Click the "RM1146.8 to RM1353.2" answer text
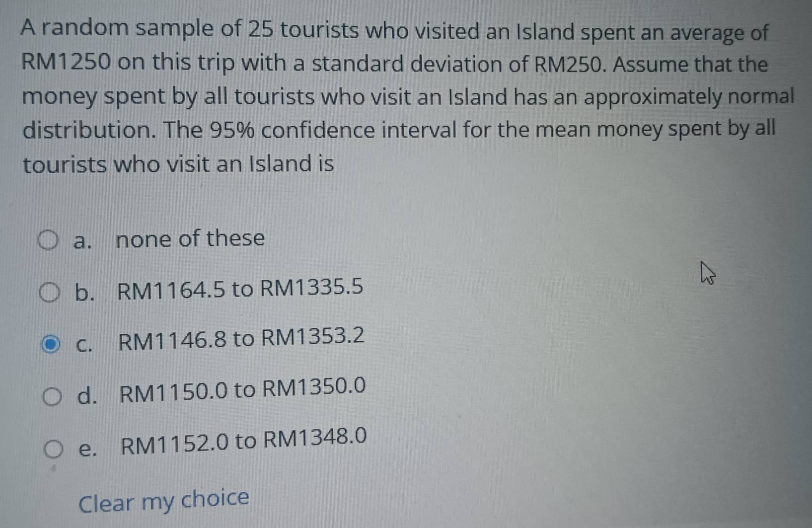The height and width of the screenshot is (528, 812). (241, 340)
